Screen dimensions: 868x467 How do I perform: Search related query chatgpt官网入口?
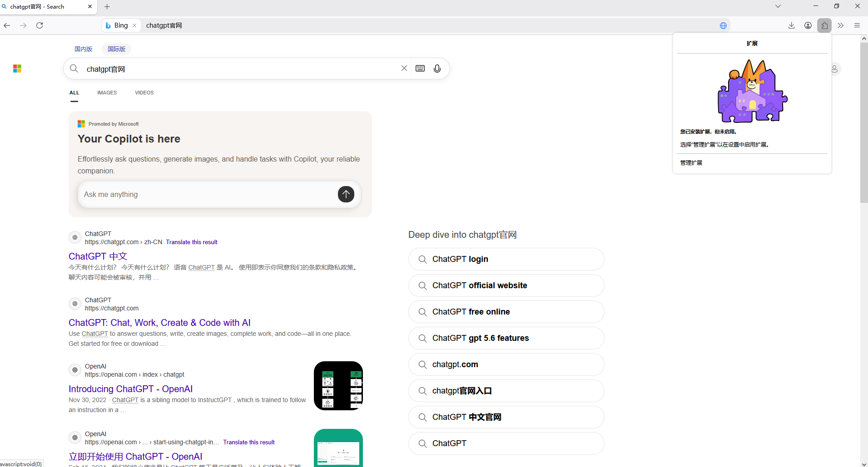point(506,391)
